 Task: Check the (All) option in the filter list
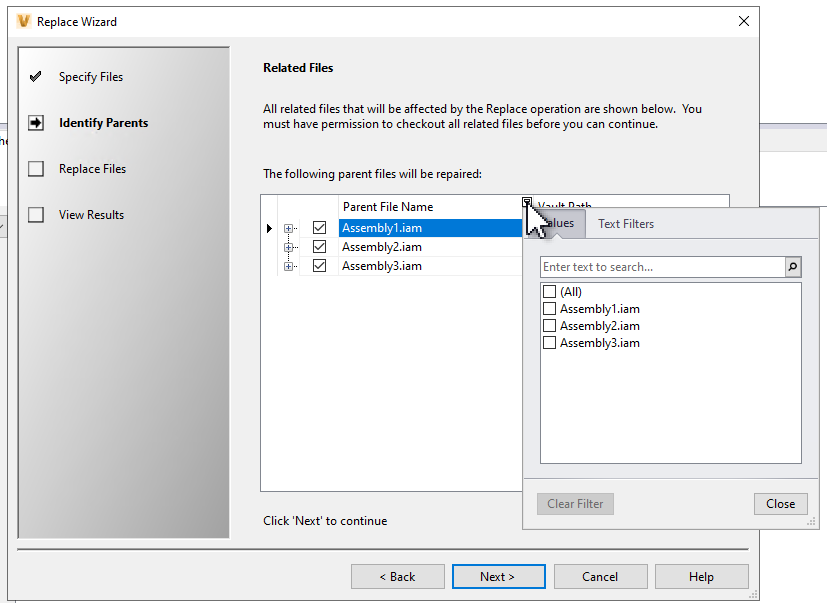coord(549,291)
